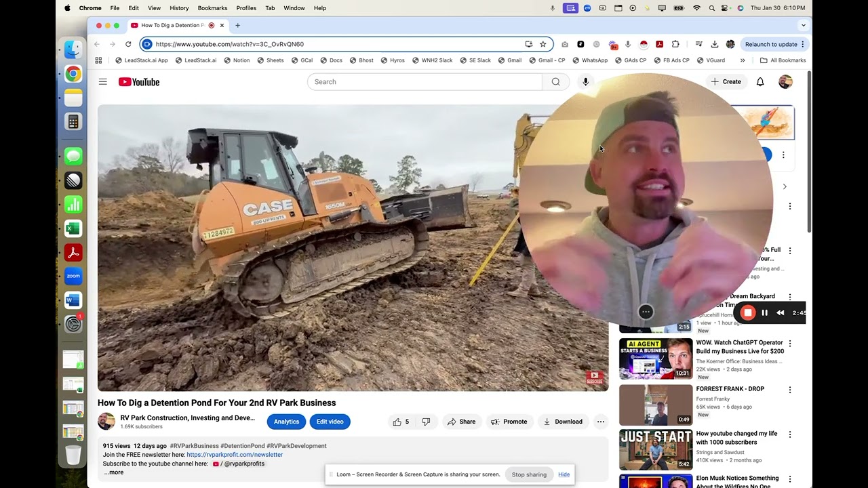The image size is (868, 488).
Task: Open the File menu
Action: tap(115, 8)
